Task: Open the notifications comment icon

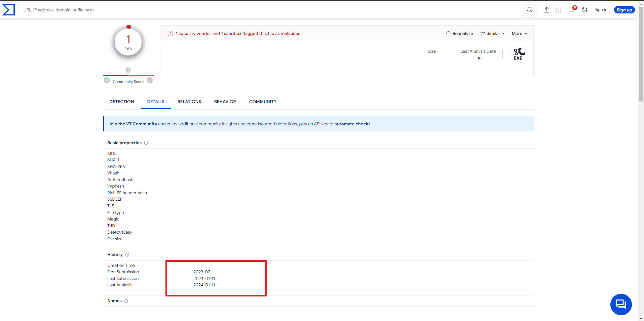Action: tap(572, 9)
